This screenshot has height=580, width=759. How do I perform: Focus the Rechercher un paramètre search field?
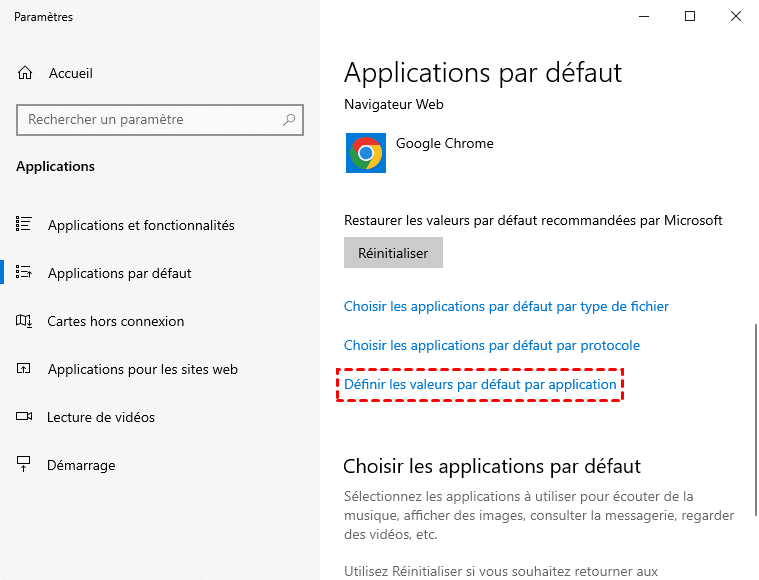point(150,120)
